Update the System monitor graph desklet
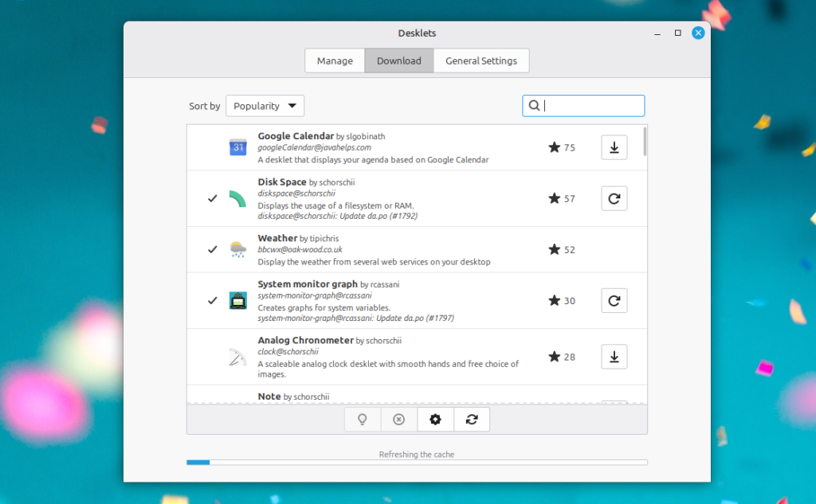 pos(614,300)
